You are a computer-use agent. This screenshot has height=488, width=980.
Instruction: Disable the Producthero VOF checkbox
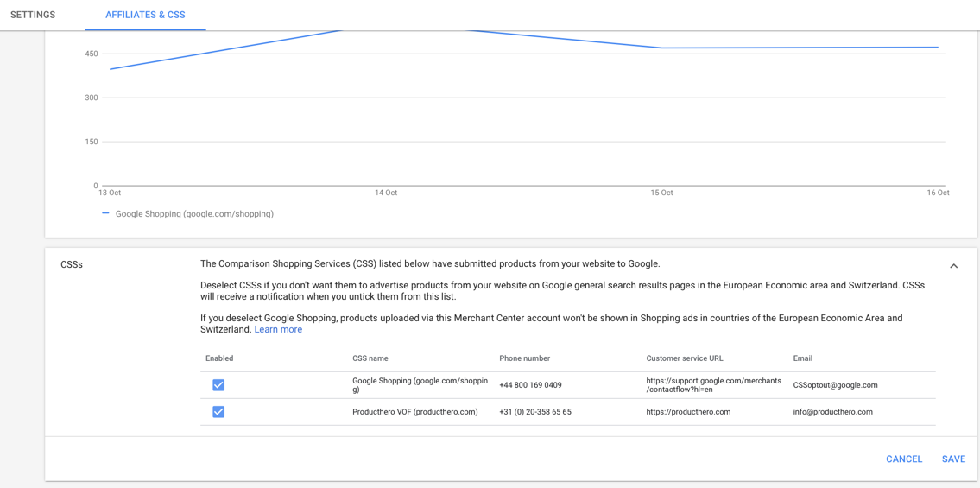[x=218, y=412]
